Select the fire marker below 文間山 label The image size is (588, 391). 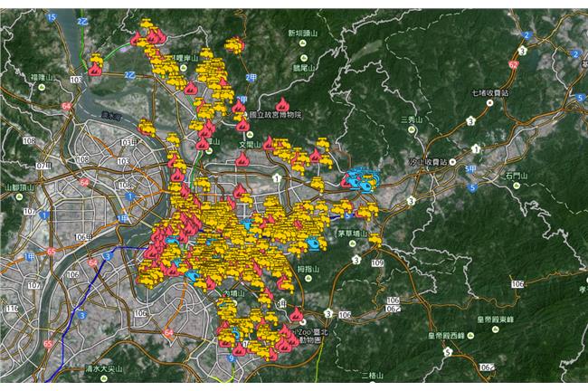[242, 159]
